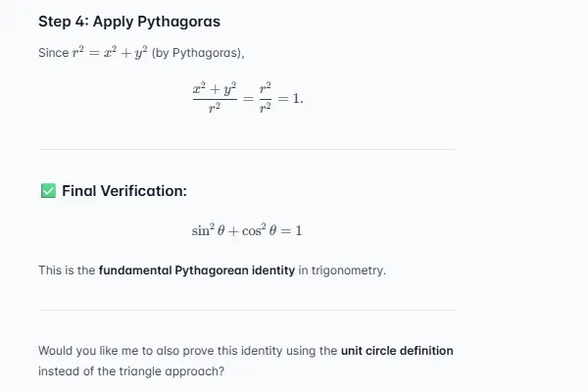Click the divider line below Step 4

(x=247, y=149)
